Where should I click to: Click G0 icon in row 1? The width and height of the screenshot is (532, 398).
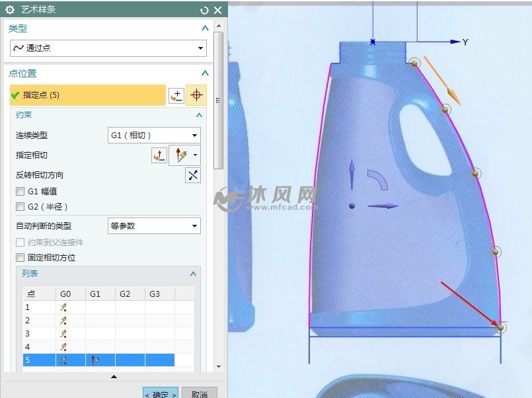63,307
